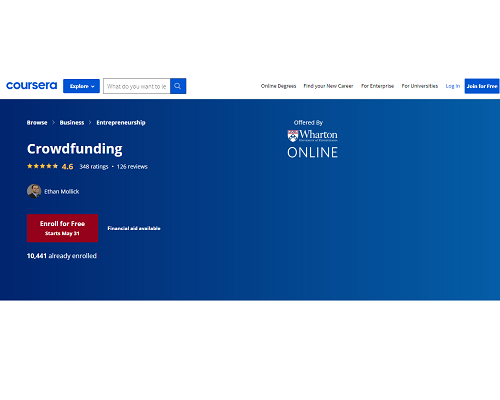Click Ethan Mollick's instructor avatar
Screen dimensions: 500x400
(x=34, y=191)
